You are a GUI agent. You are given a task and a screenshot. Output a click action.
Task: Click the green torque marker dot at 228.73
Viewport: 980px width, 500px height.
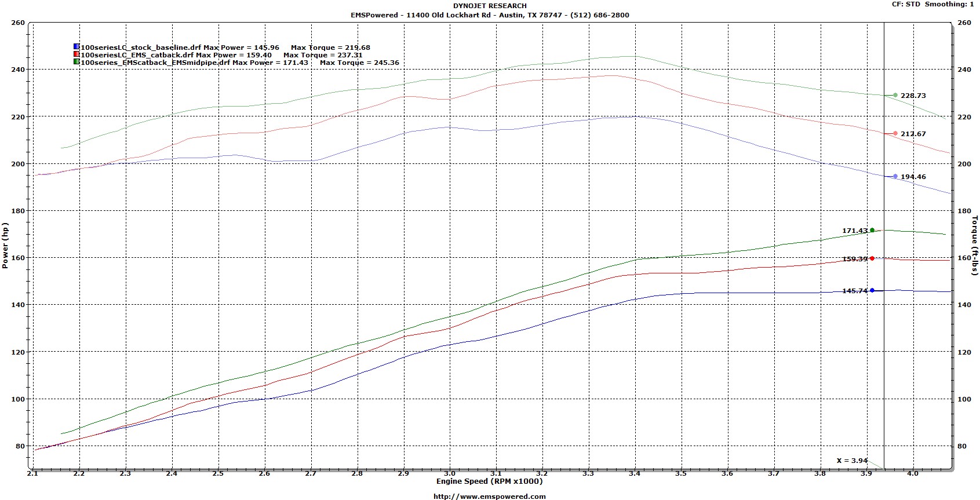pyautogui.click(x=895, y=96)
